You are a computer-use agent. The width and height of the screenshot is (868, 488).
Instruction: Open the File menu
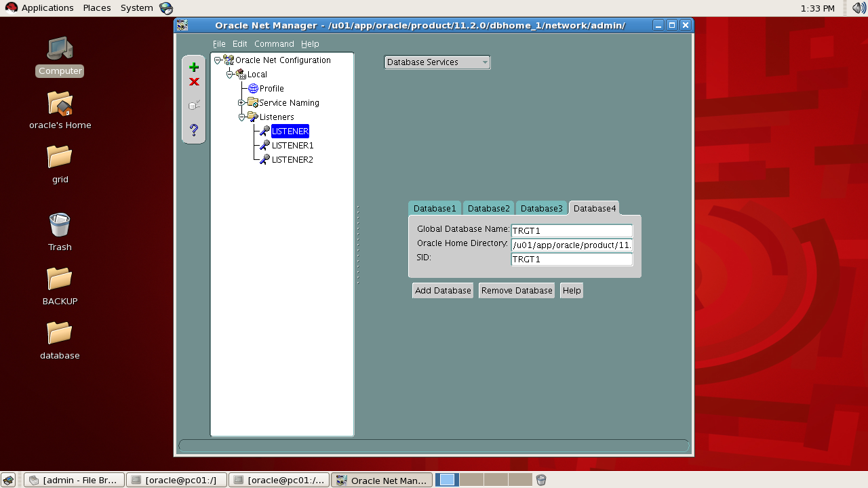[219, 43]
